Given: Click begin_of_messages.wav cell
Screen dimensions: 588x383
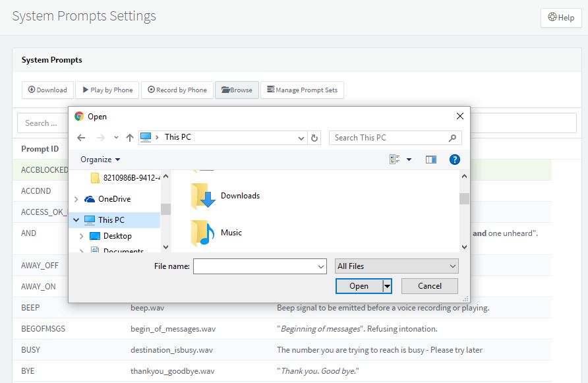Looking at the screenshot, I should [x=173, y=329].
